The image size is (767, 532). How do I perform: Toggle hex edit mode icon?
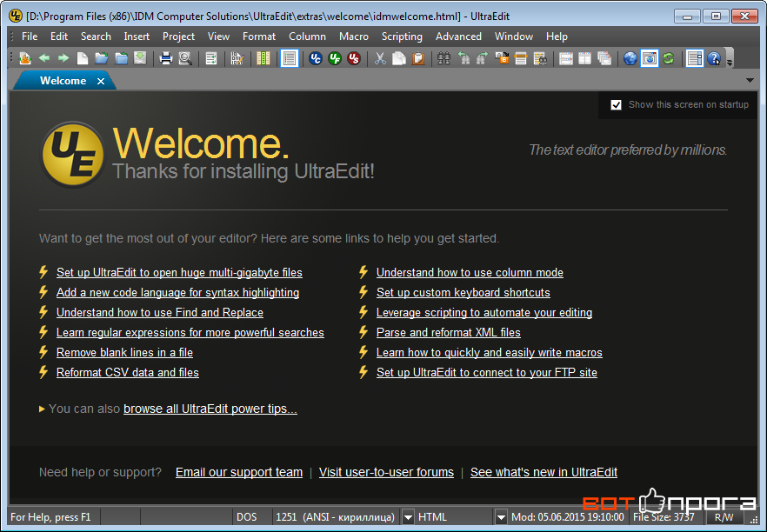click(237, 59)
